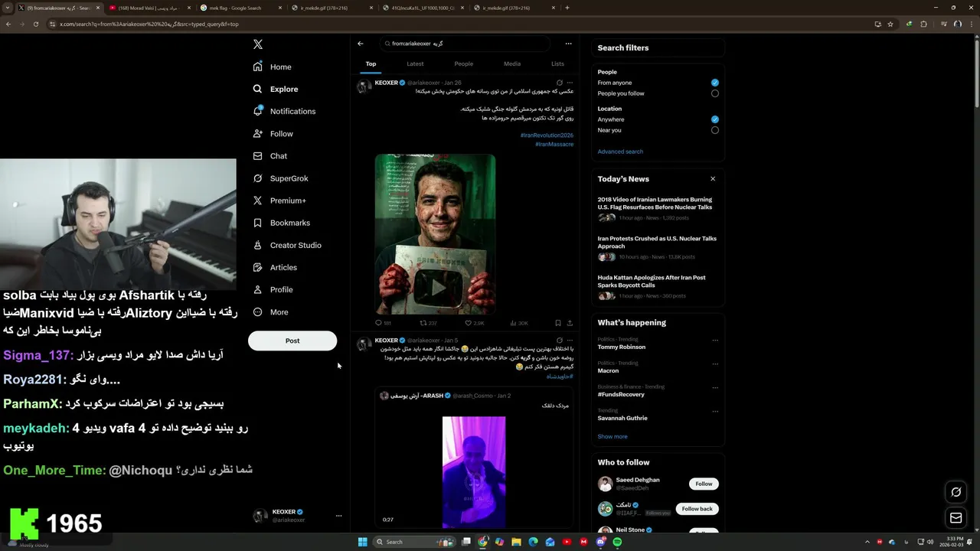Reload the page in the browser toolbar

tap(35, 24)
